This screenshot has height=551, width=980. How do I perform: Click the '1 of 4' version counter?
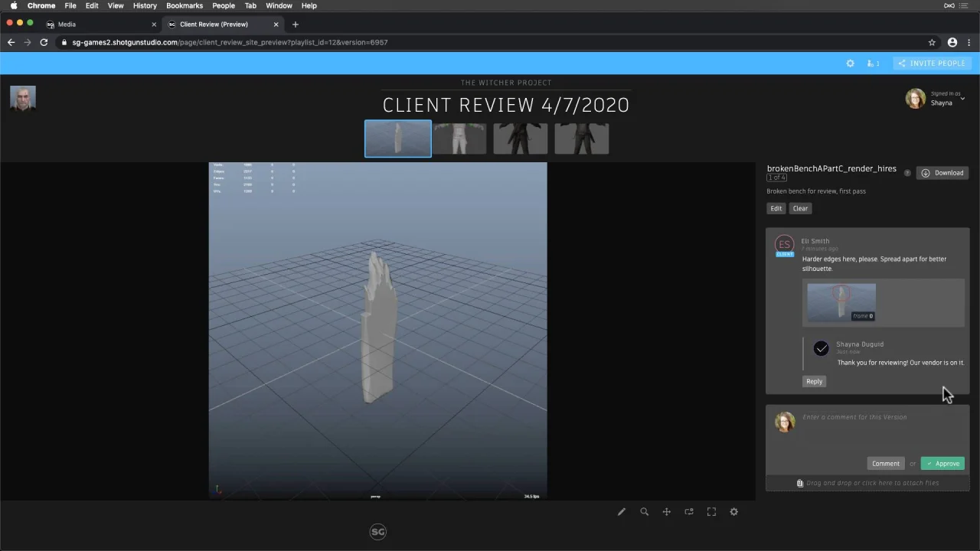click(776, 178)
